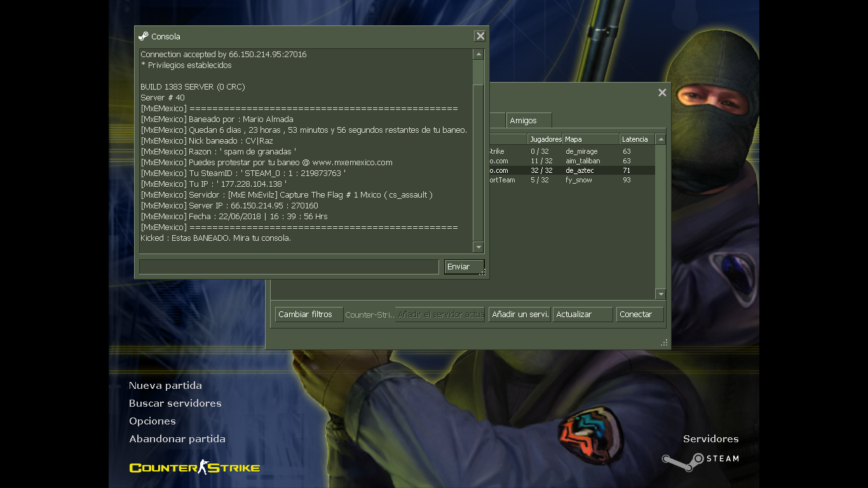This screenshot has height=488, width=868.
Task: Click the console scrollbar up arrow
Action: pyautogui.click(x=478, y=55)
